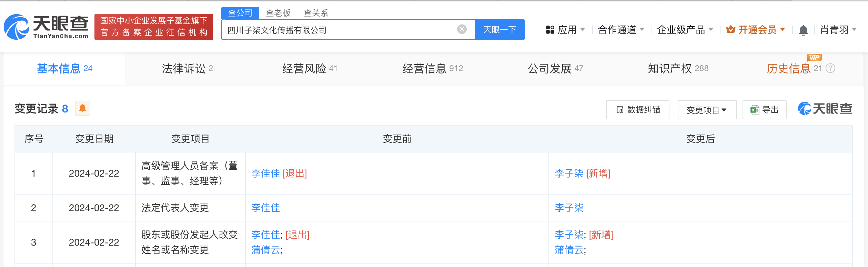Open 蒲倩云 link in 变更前 column
Viewport: 868px width, 267px height.
click(265, 250)
